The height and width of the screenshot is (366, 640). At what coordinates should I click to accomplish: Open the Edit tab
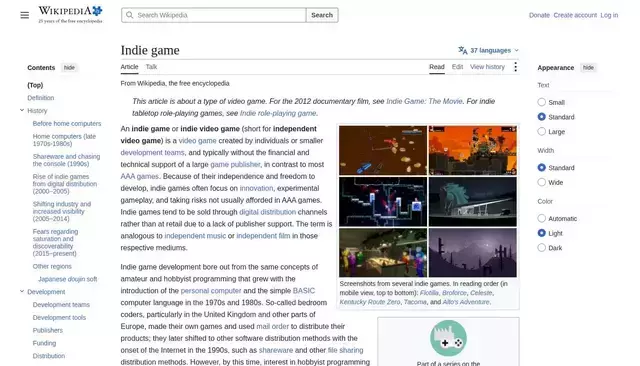pos(457,67)
